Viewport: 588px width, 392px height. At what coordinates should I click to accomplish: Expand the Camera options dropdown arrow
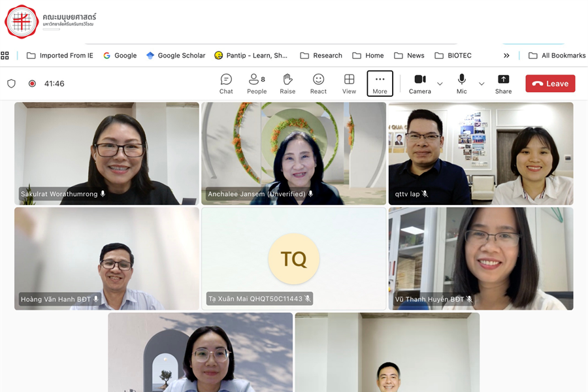[440, 84]
